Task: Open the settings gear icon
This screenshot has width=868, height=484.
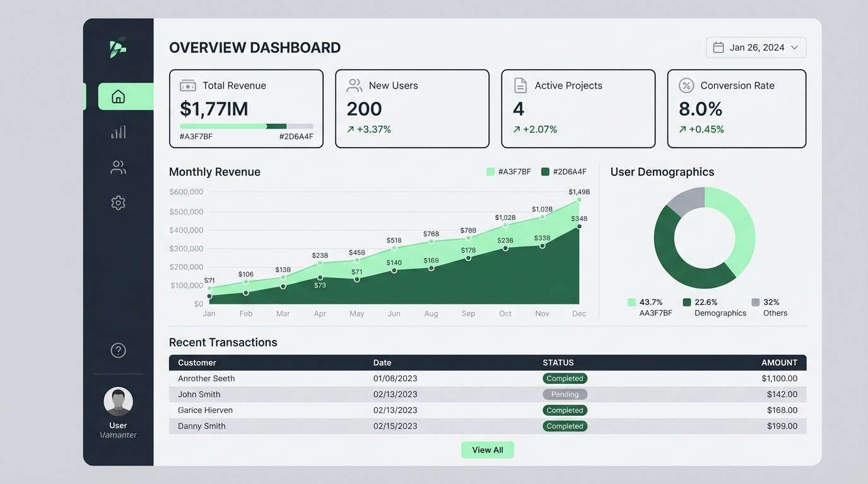Action: [118, 202]
